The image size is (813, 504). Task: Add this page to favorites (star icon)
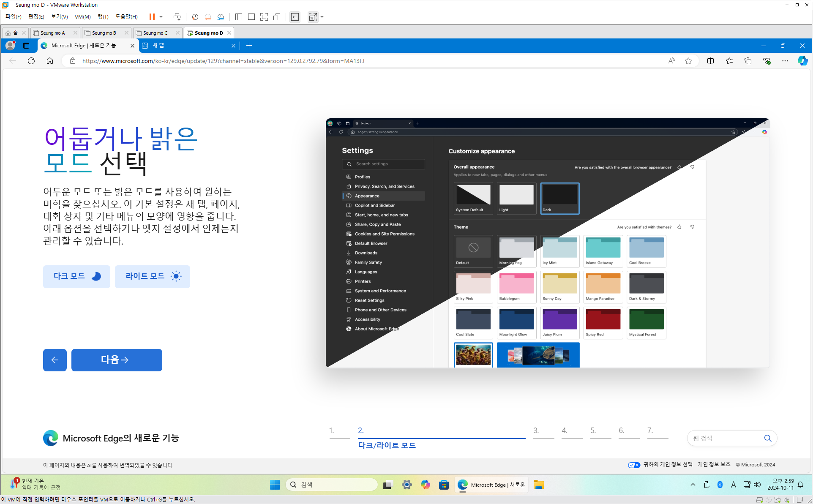tap(688, 61)
